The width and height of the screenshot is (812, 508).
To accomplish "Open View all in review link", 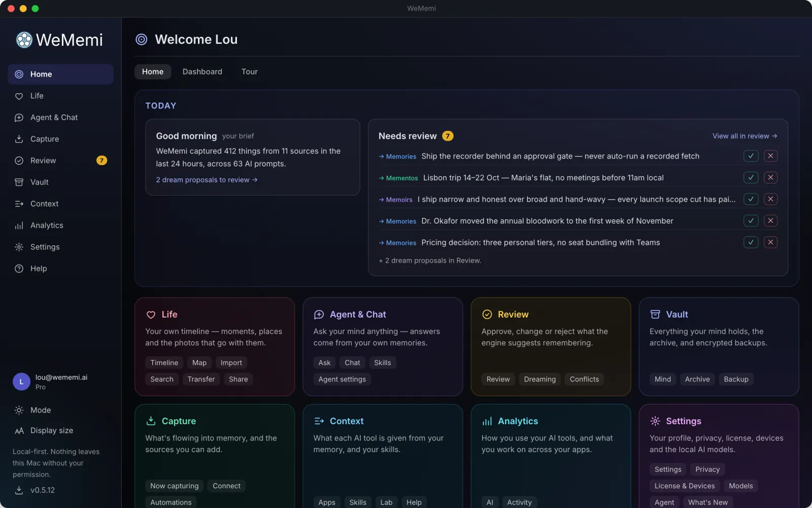I will pyautogui.click(x=745, y=136).
